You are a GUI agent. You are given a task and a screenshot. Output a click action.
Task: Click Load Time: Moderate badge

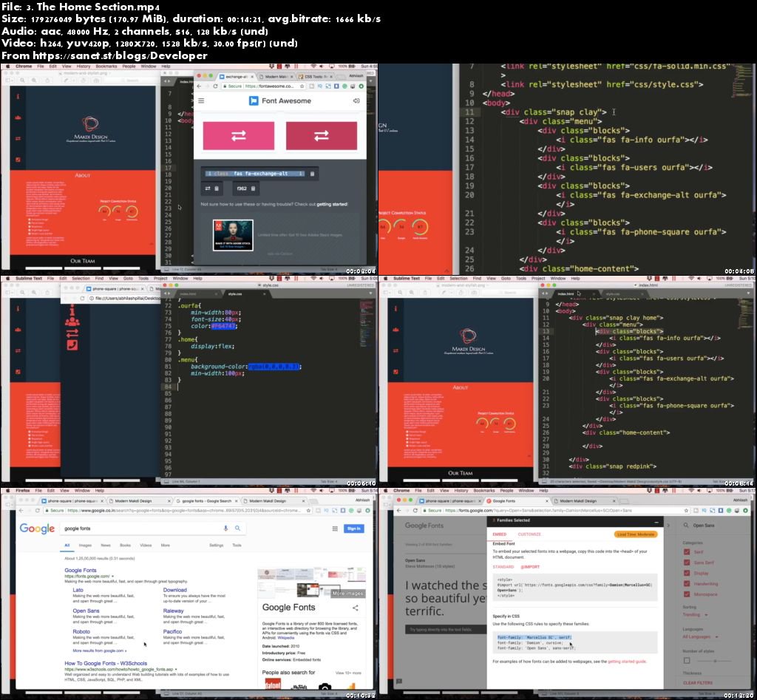pos(636,534)
